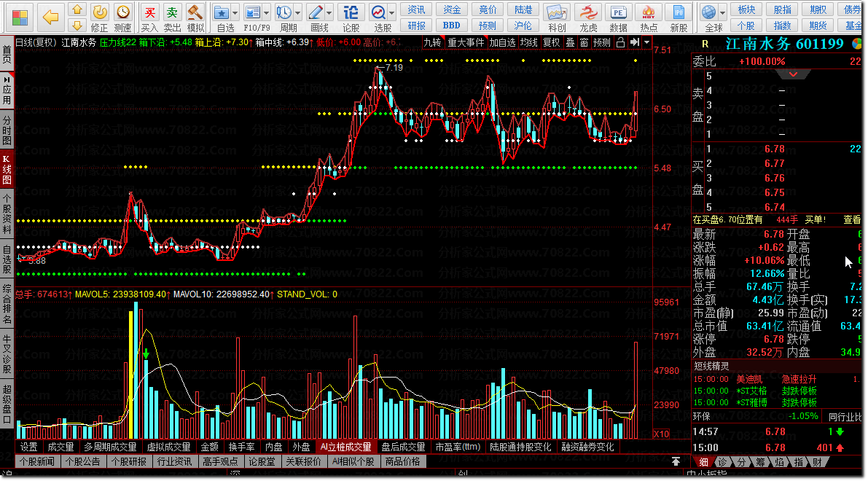Open 个股新闻 news link
Viewport: 868px width, 481px height.
coord(38,461)
